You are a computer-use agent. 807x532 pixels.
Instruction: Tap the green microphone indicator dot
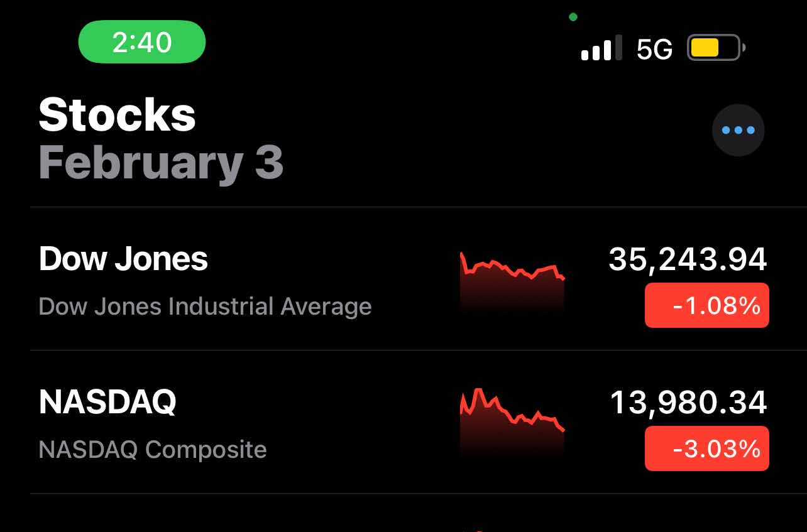573,17
